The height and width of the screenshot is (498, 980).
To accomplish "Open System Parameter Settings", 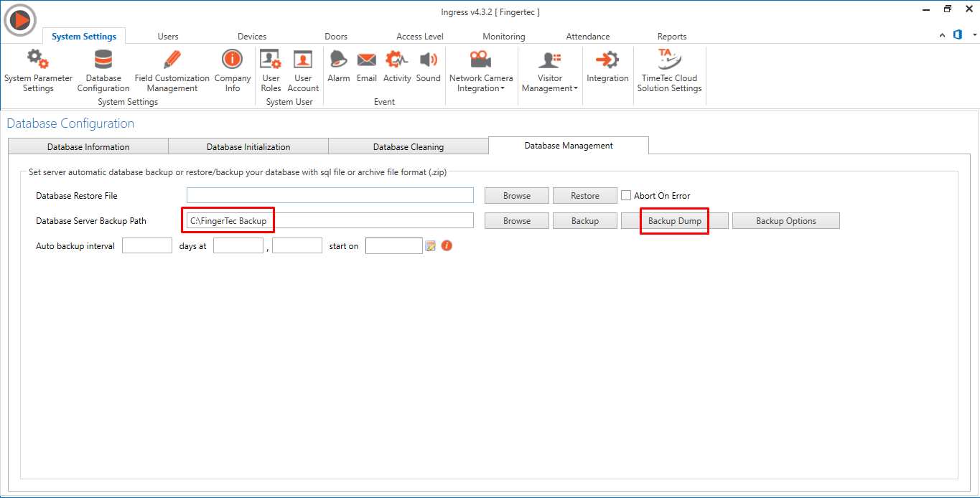I will [x=38, y=71].
